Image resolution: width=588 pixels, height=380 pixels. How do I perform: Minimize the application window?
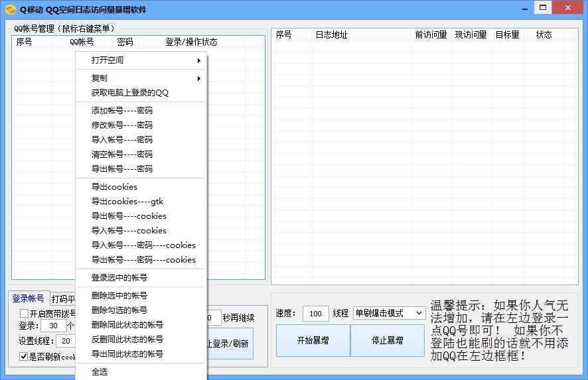[525, 8]
